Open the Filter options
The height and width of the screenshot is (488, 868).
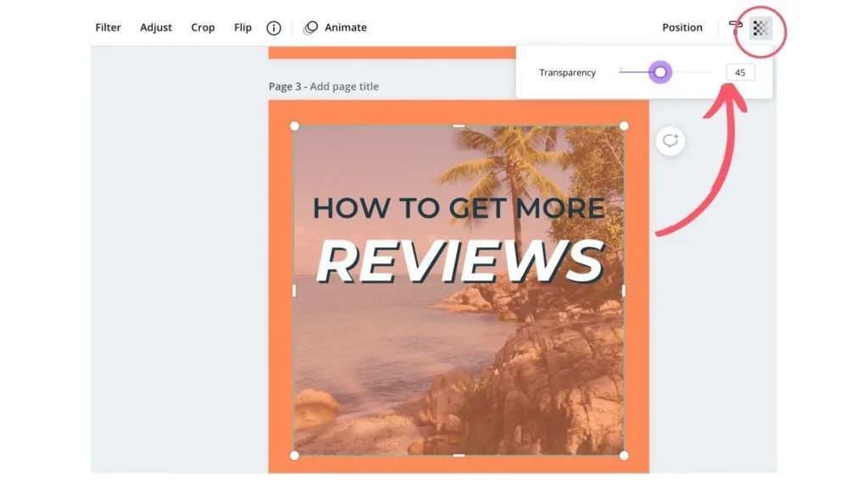pos(108,27)
